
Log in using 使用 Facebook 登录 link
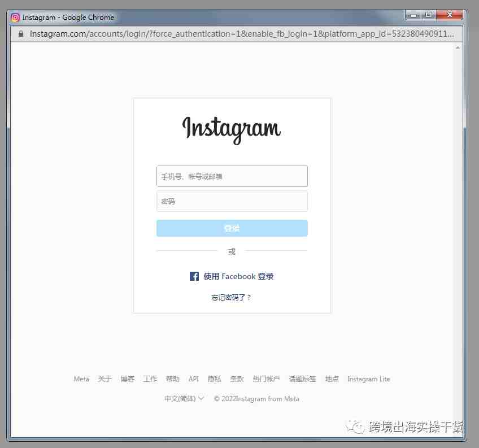(x=232, y=276)
